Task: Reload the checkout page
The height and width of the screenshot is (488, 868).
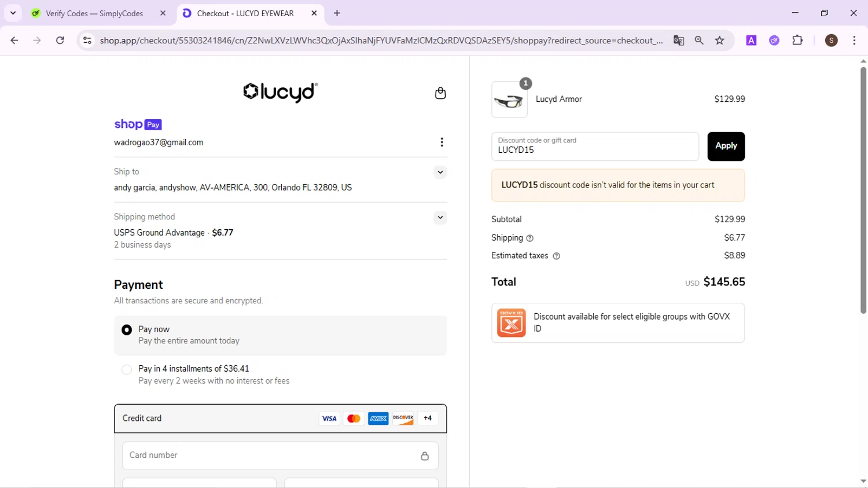Action: 60,41
